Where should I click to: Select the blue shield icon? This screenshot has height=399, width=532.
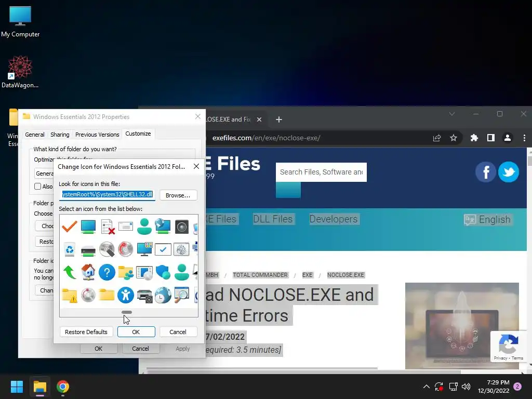(x=163, y=272)
